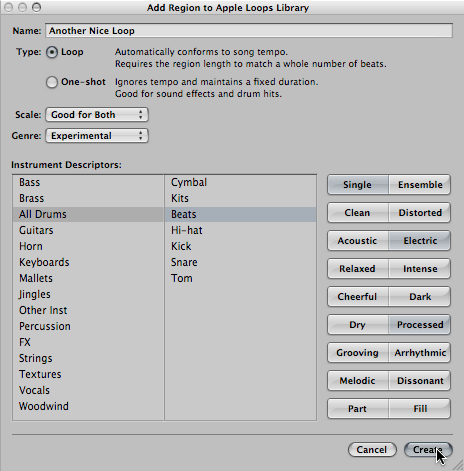Image resolution: width=464 pixels, height=471 pixels.
Task: Toggle the Single descriptor button
Action: coord(358,185)
